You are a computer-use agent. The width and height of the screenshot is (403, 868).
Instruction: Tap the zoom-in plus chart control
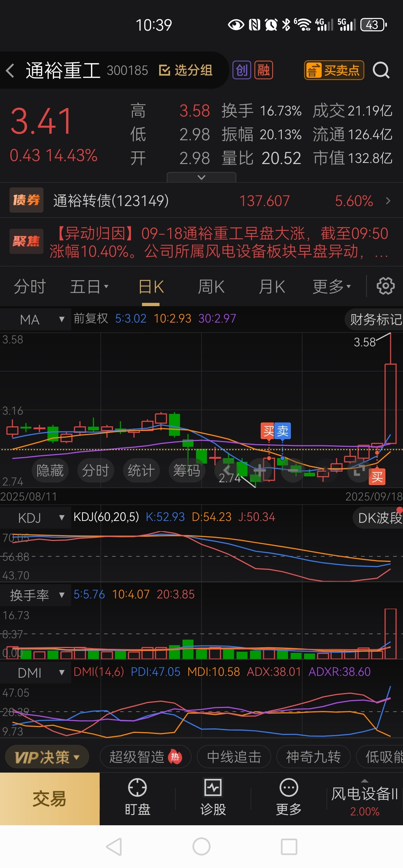pyautogui.click(x=260, y=471)
